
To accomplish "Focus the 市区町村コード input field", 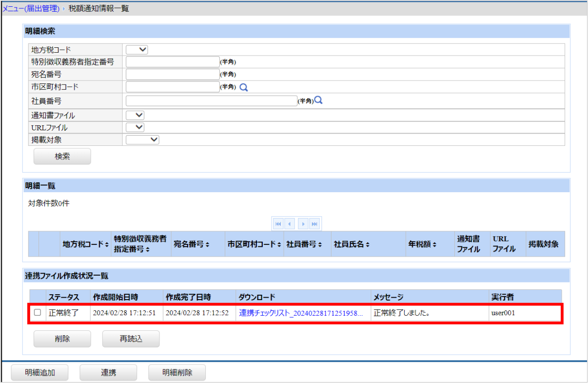I will tap(173, 87).
